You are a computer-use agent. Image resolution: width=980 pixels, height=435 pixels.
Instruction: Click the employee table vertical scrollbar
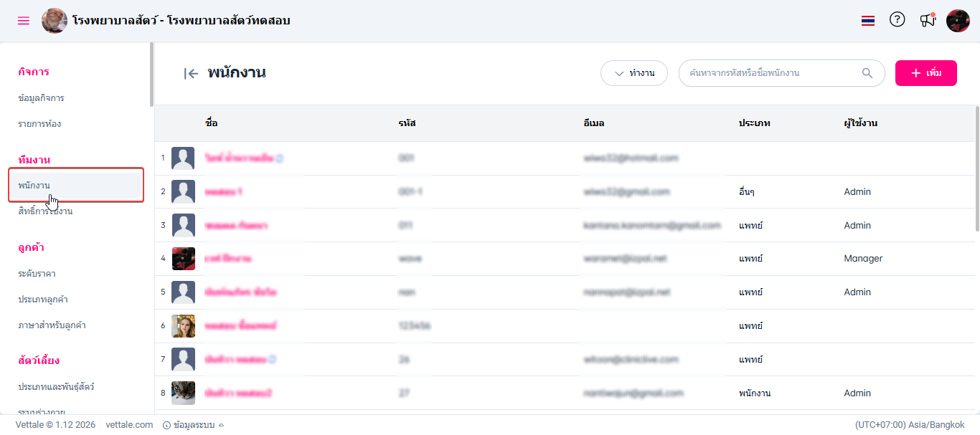click(x=976, y=168)
